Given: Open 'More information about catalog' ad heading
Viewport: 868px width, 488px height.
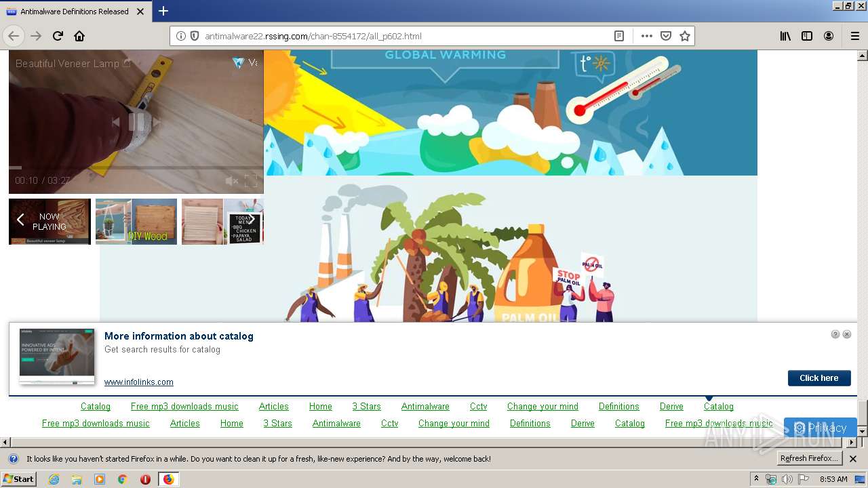Looking at the screenshot, I should 179,336.
